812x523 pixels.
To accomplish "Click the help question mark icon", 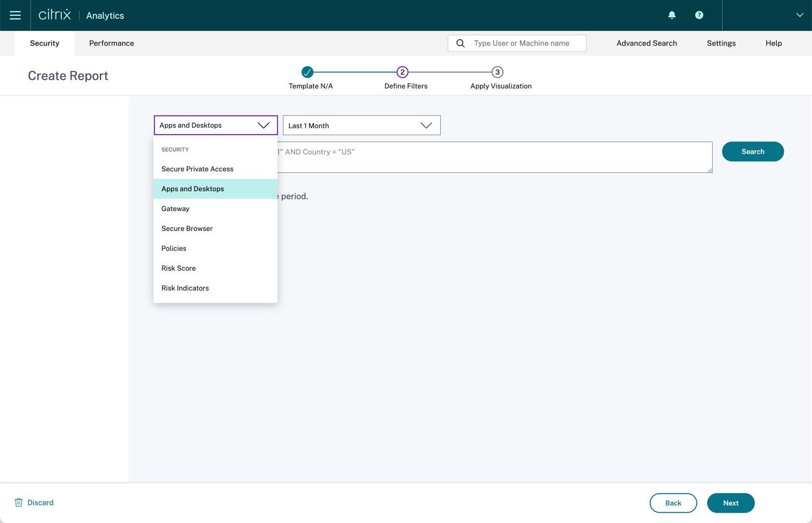I will pos(699,15).
